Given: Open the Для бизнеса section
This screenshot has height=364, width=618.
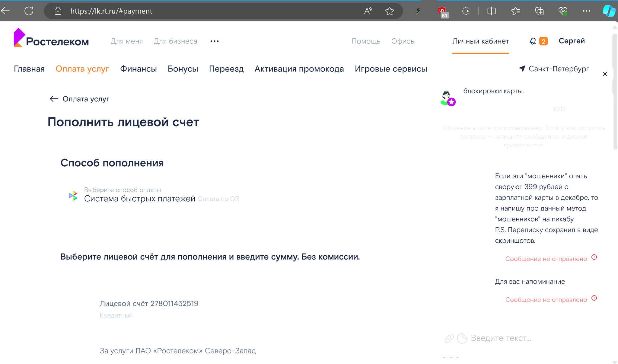Looking at the screenshot, I should point(175,41).
